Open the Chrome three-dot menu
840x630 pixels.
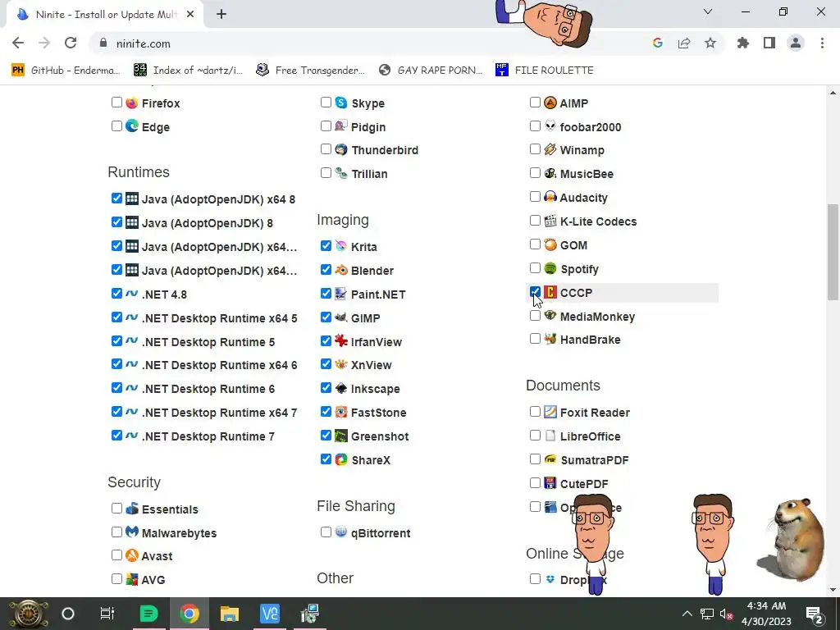(x=822, y=43)
